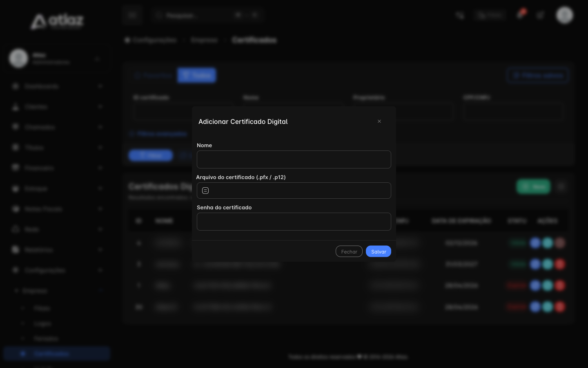Click the file icon in Arquivo field

coord(205,191)
